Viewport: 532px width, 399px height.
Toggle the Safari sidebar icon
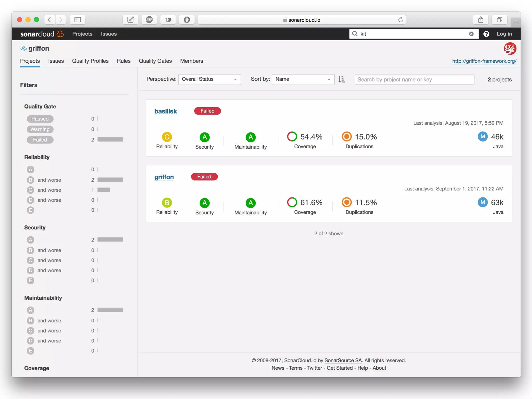[x=77, y=20]
